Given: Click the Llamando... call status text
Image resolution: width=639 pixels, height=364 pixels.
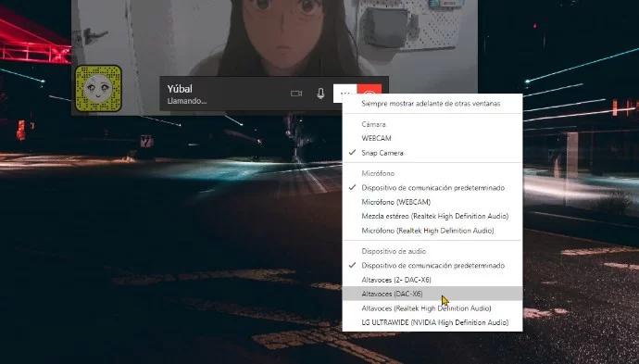Looking at the screenshot, I should [187, 101].
